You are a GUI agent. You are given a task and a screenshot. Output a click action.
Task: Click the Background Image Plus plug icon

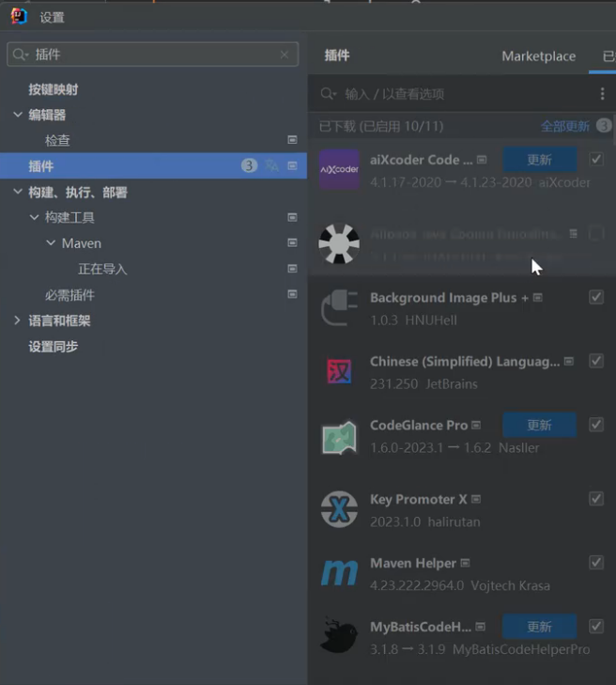click(339, 308)
